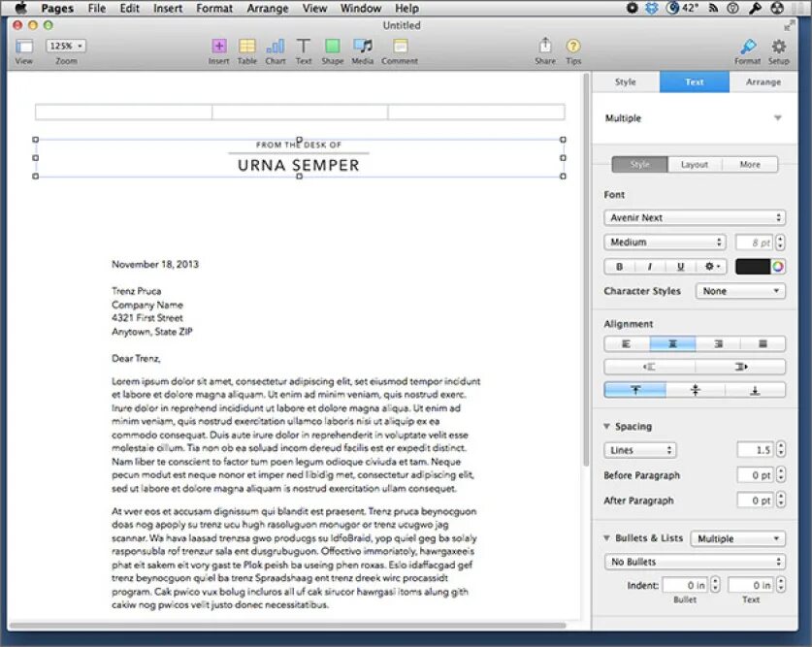This screenshot has height=647, width=812.
Task: Open the Media browser
Action: coord(362,46)
